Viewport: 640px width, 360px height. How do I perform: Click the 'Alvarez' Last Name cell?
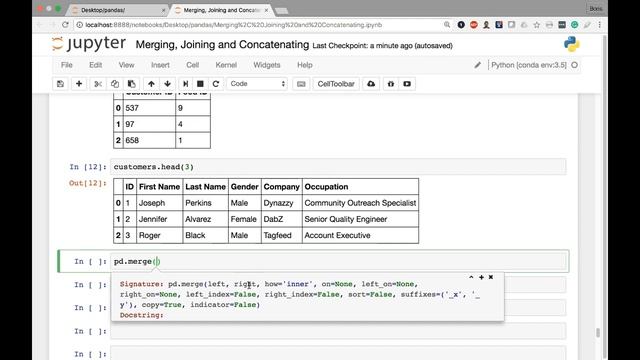point(198,219)
